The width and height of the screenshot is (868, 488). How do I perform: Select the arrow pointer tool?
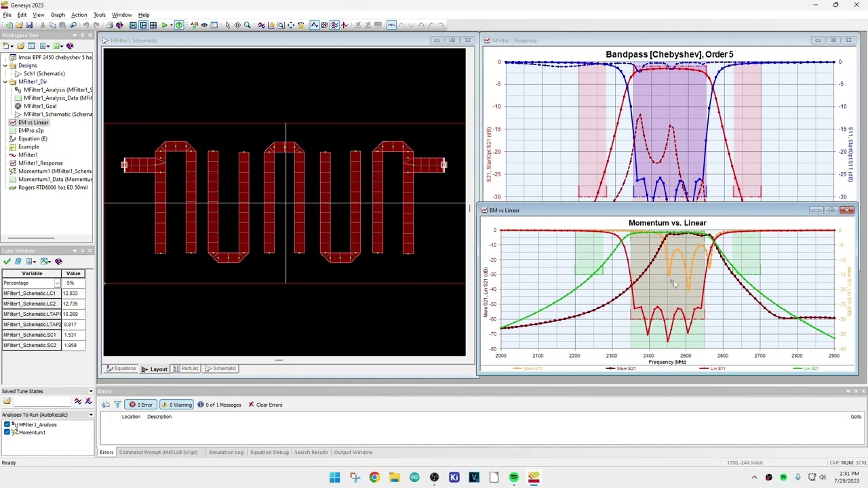point(227,25)
